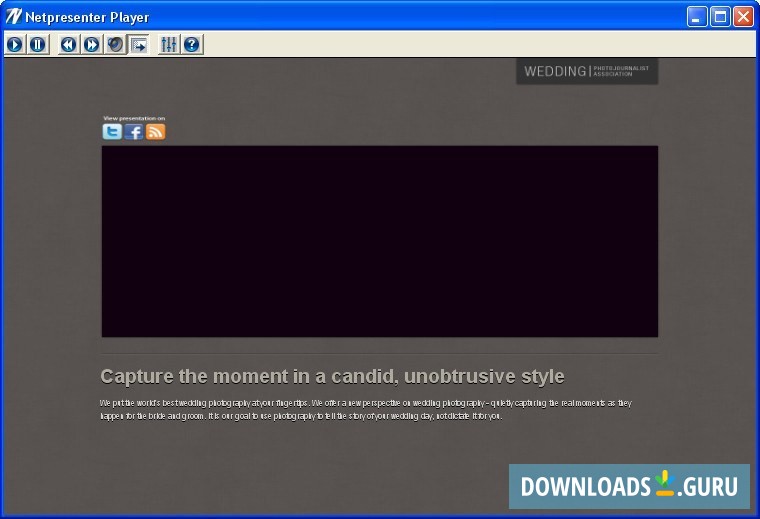Skip to the next slide
The image size is (760, 519).
coord(91,45)
